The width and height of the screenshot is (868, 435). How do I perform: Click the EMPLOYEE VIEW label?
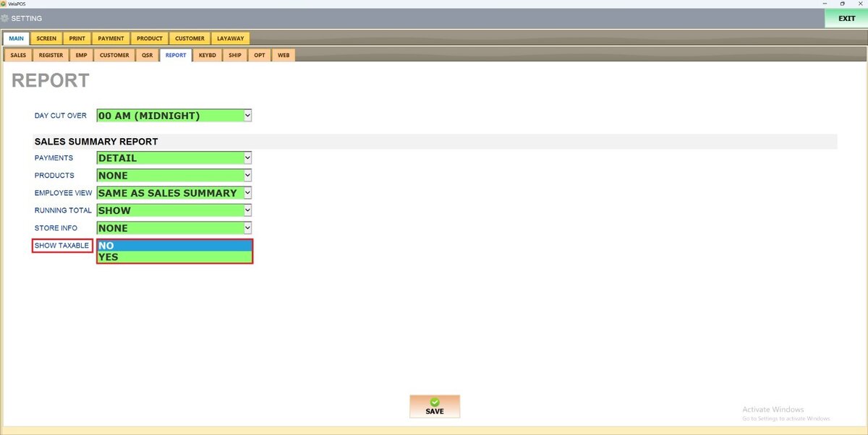pyautogui.click(x=64, y=193)
